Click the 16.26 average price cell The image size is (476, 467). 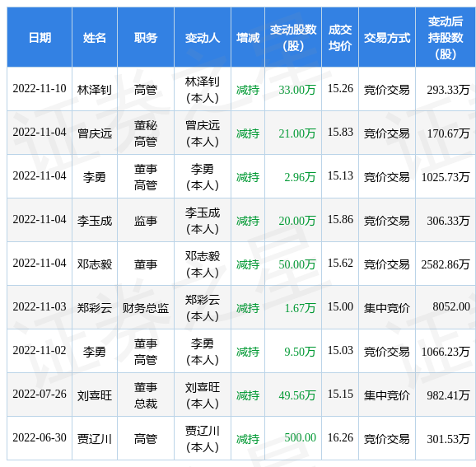click(340, 438)
